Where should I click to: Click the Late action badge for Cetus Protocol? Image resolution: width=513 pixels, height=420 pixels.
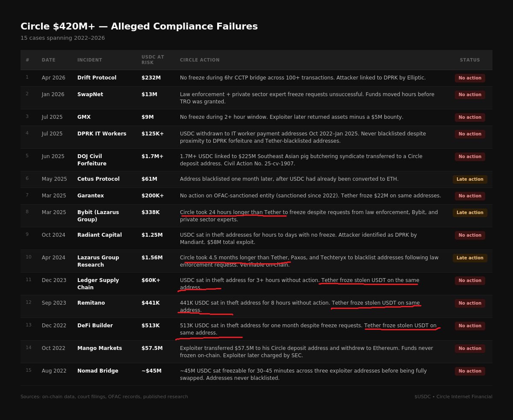(x=470, y=179)
